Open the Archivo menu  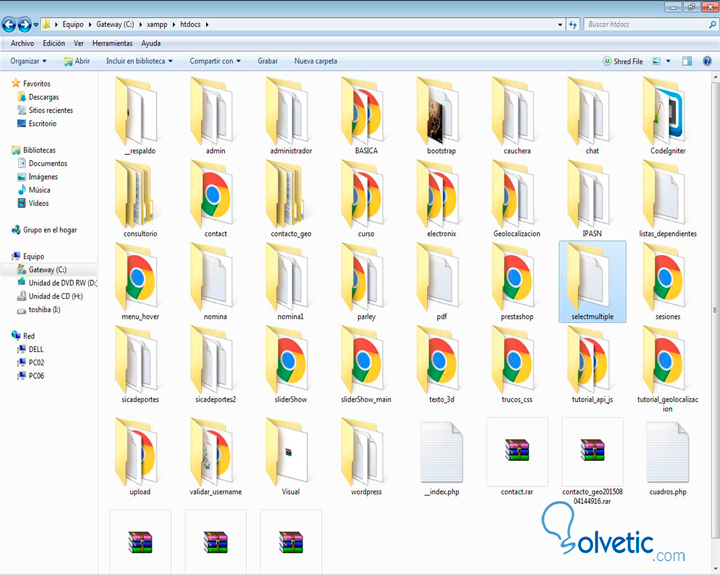tap(22, 43)
